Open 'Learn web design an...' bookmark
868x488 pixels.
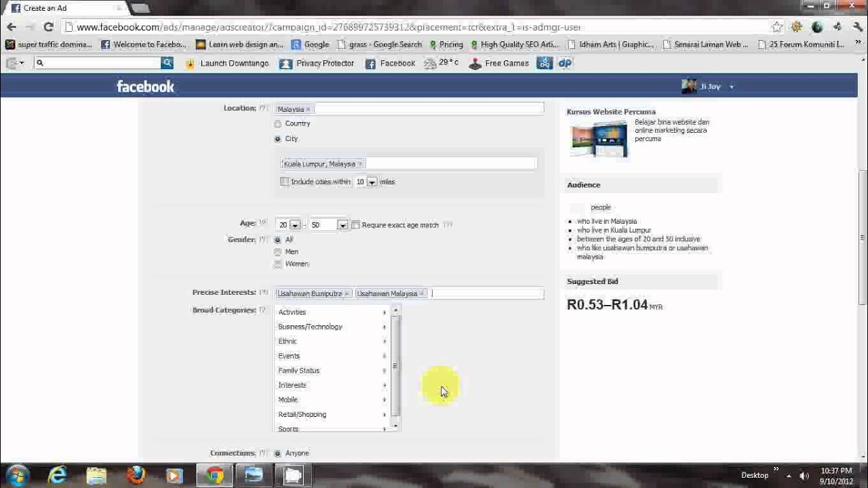tap(239, 45)
